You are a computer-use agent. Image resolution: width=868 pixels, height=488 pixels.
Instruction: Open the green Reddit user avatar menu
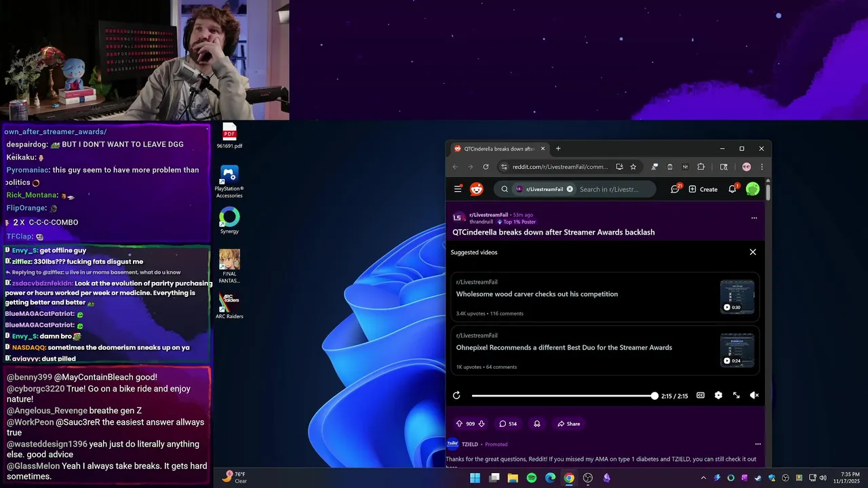(753, 189)
